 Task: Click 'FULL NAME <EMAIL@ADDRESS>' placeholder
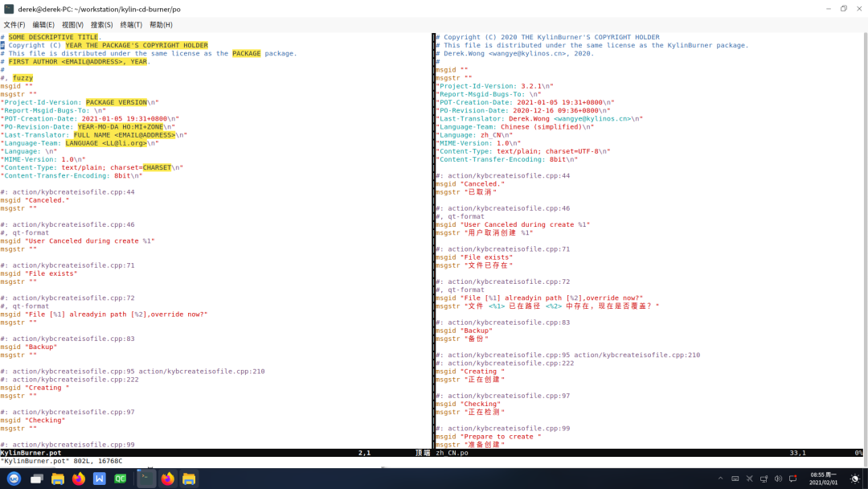point(125,135)
